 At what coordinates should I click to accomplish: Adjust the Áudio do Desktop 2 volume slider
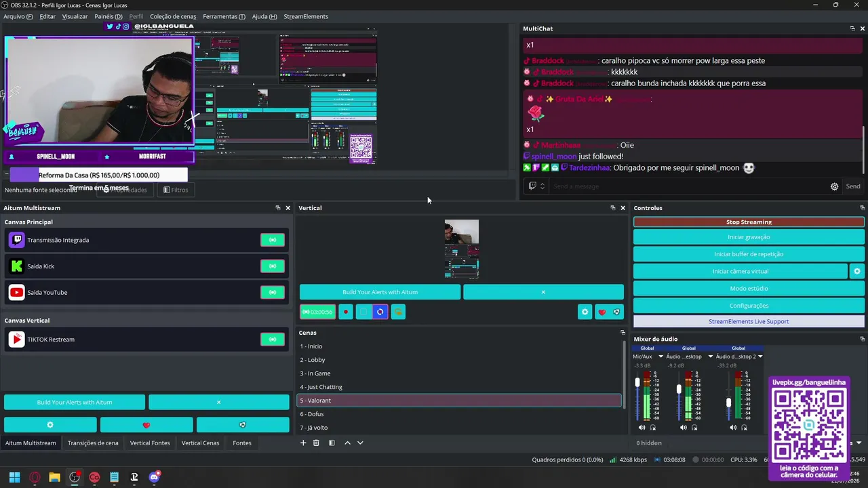pos(728,402)
